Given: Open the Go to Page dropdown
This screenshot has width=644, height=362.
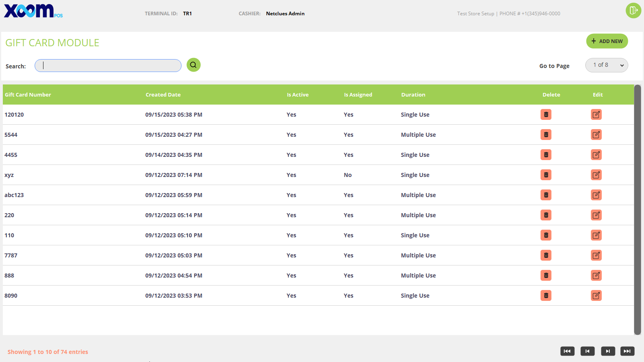Looking at the screenshot, I should 607,65.
